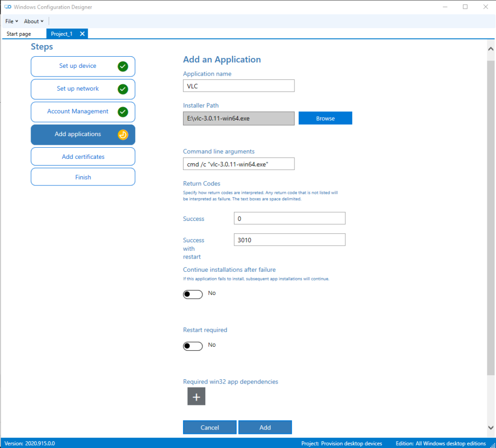
Task: Toggle the Restart required switch
Action: pyautogui.click(x=193, y=346)
